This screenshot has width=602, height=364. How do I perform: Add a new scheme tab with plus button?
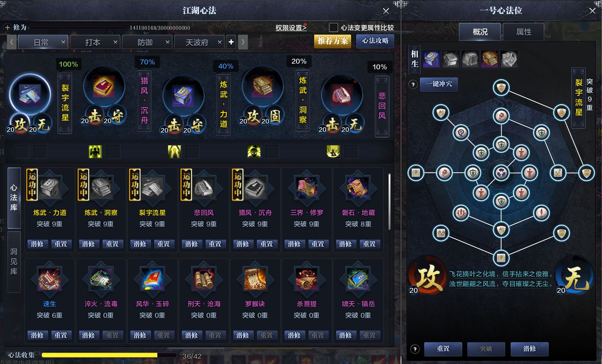[231, 42]
